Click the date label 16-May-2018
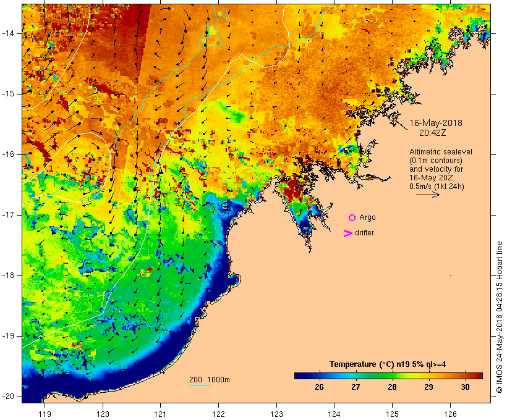 click(436, 123)
